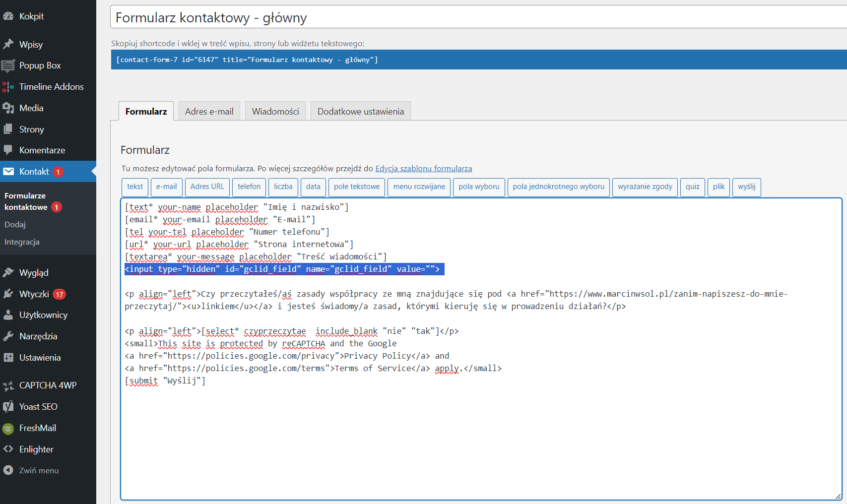Select Dodaj submenu item
This screenshot has height=504, width=847.
pyautogui.click(x=15, y=225)
